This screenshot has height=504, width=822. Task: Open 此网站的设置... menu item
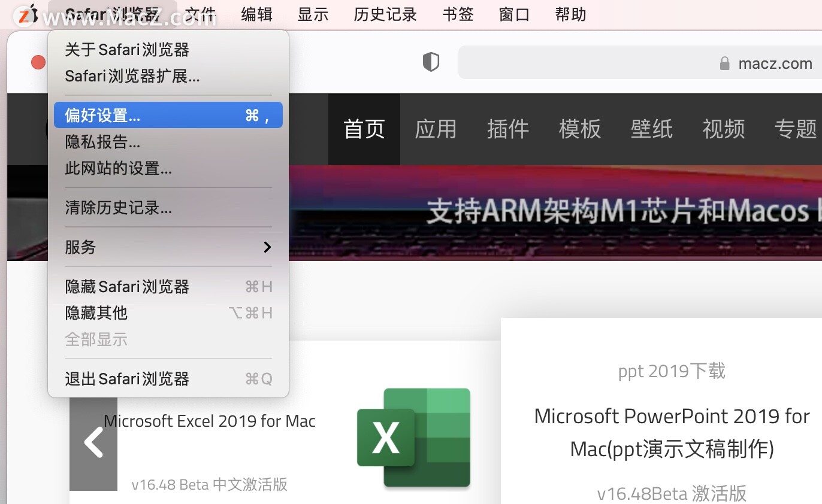click(168, 169)
